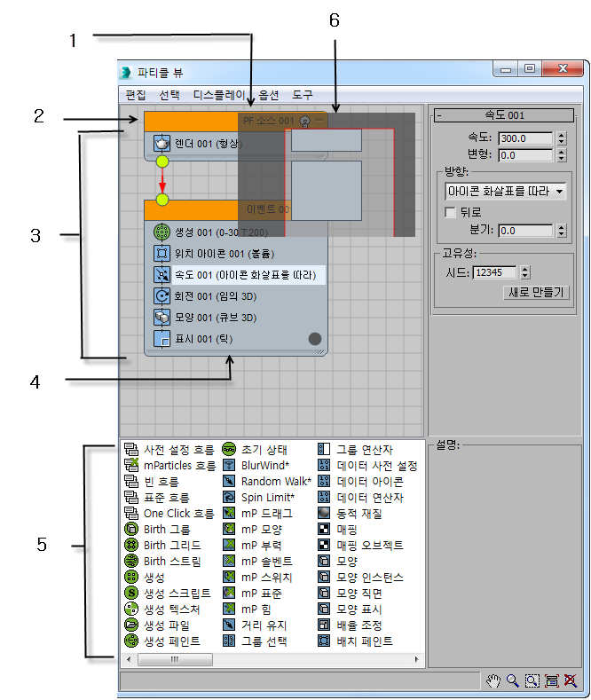The height and width of the screenshot is (700, 591).
Task: Select 생성 페인트 operator in depot
Action: tap(162, 641)
